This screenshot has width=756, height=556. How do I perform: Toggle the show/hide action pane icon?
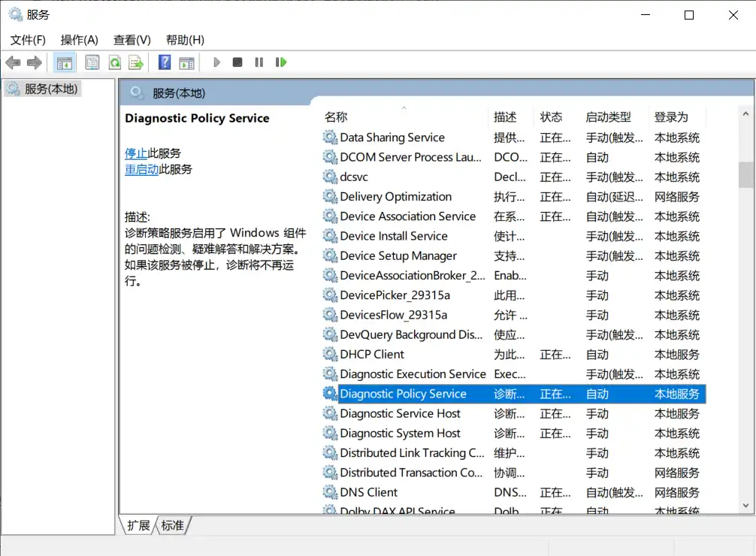[x=186, y=62]
